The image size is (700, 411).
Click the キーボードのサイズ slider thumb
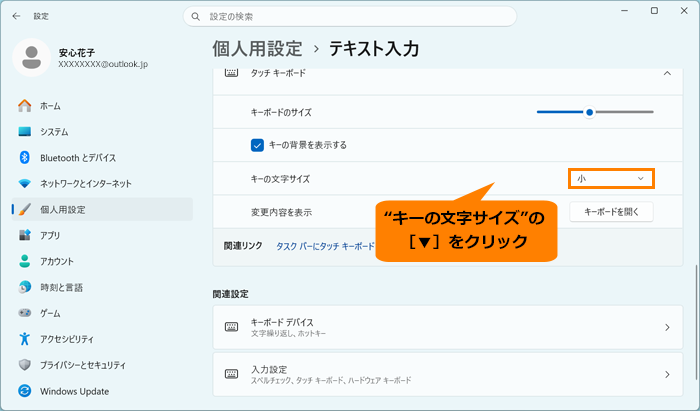coord(589,112)
